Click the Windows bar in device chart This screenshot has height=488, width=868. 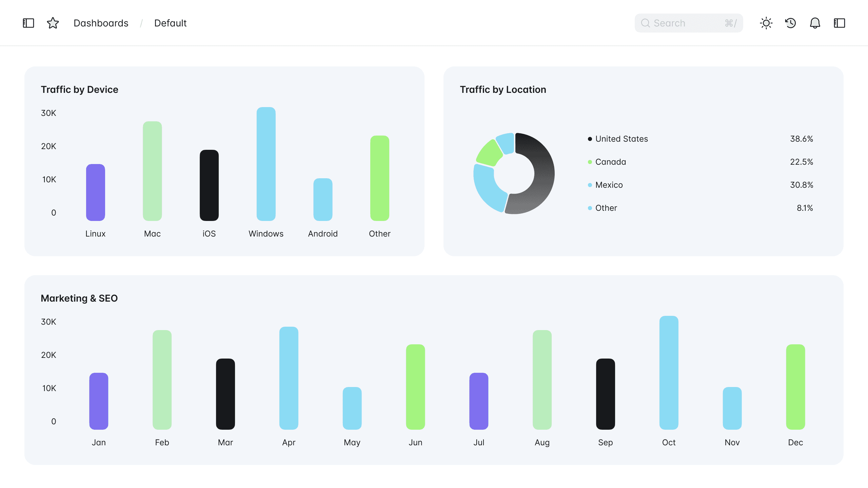click(266, 164)
